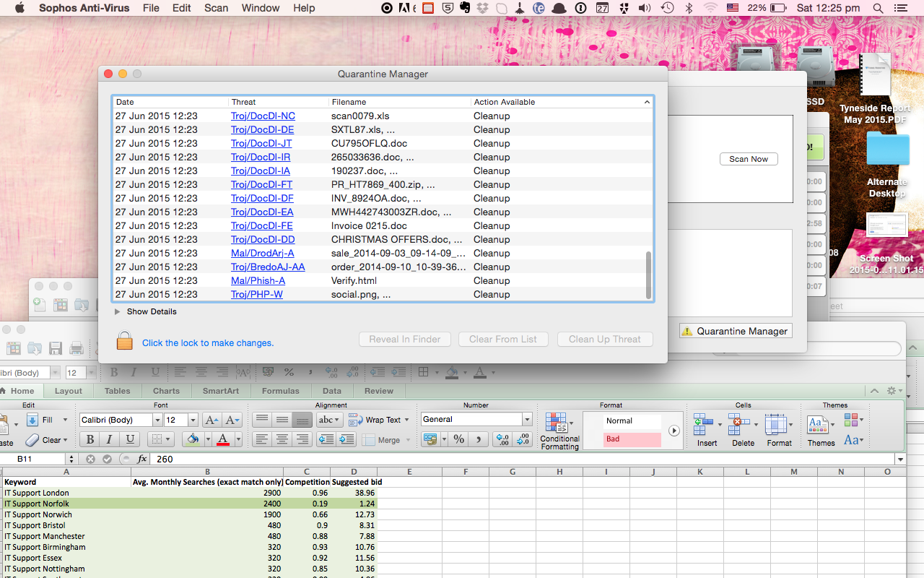Click the Insert cells icon in Excel
924x578 pixels.
[702, 424]
